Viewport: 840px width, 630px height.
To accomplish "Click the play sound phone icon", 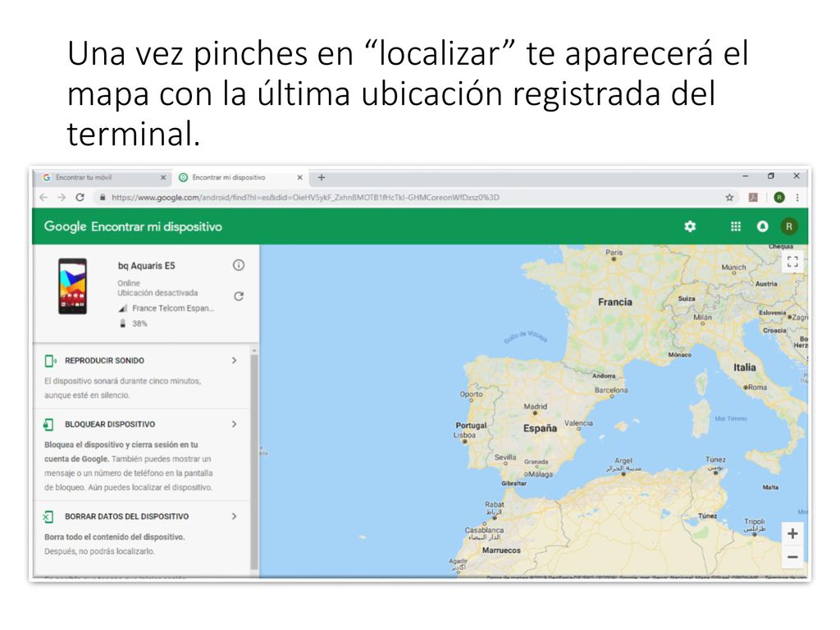I will [50, 361].
